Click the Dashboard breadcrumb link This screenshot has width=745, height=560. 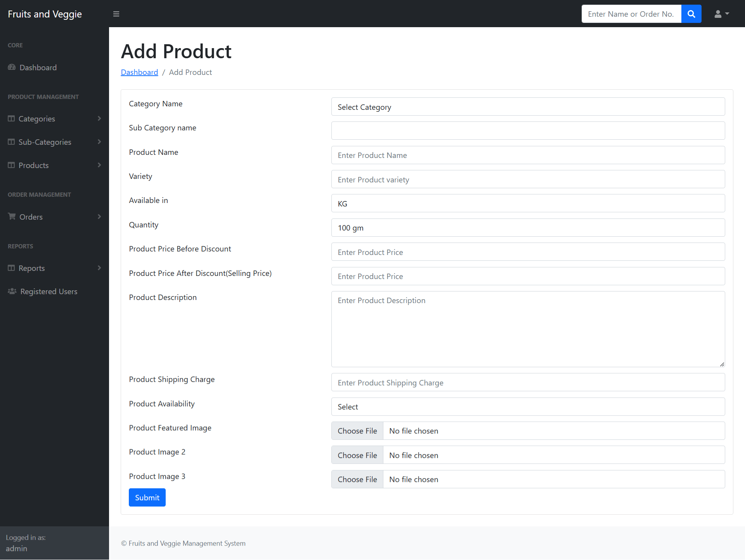point(139,72)
